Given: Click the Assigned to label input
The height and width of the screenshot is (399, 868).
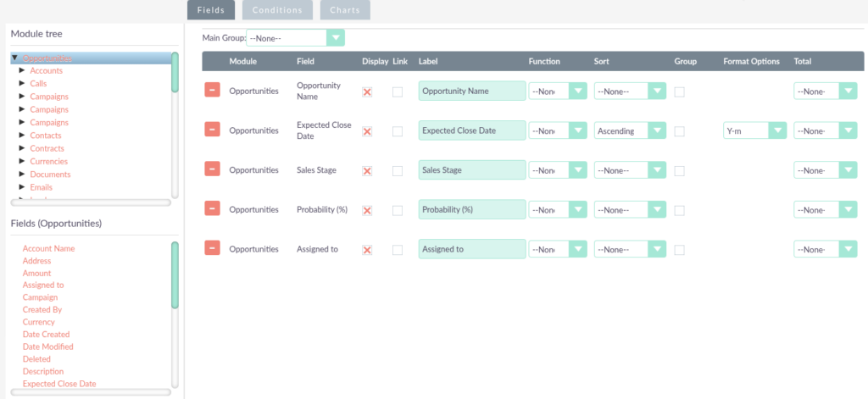Looking at the screenshot, I should [472, 250].
